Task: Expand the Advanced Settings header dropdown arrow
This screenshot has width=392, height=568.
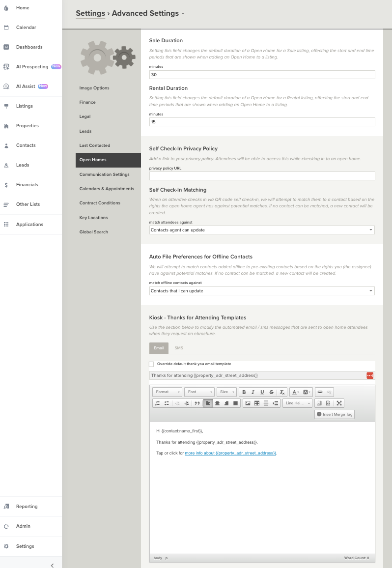Action: pyautogui.click(x=183, y=14)
